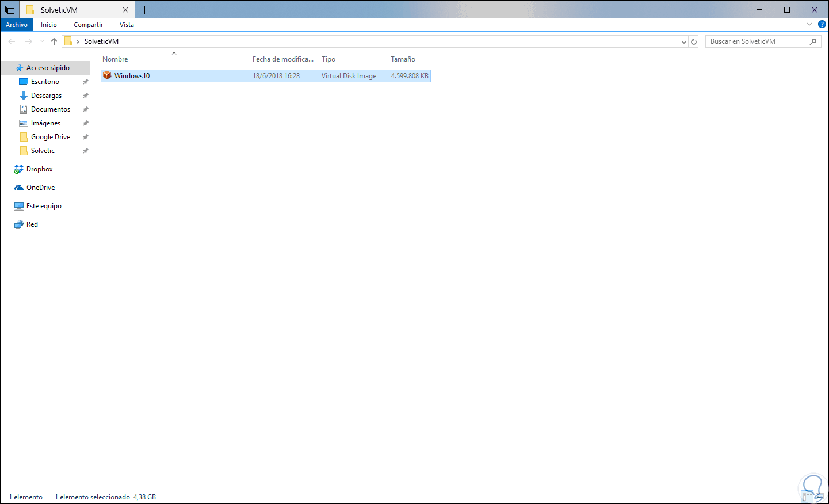Click the Imágenes picture icon

(x=24, y=123)
